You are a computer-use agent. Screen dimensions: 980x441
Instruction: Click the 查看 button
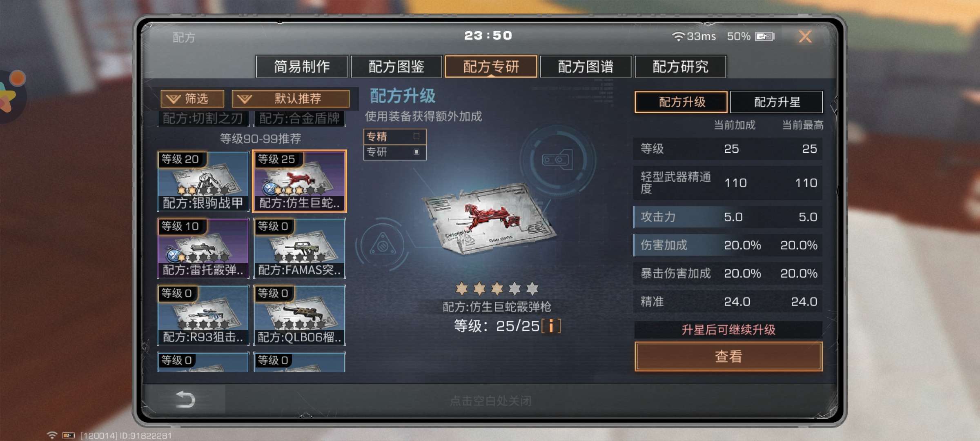(x=728, y=356)
